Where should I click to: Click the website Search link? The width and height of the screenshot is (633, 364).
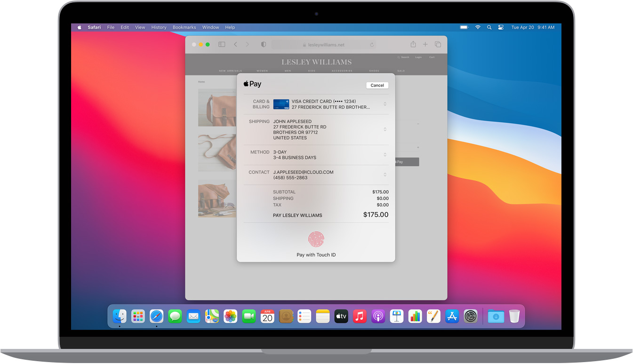404,57
